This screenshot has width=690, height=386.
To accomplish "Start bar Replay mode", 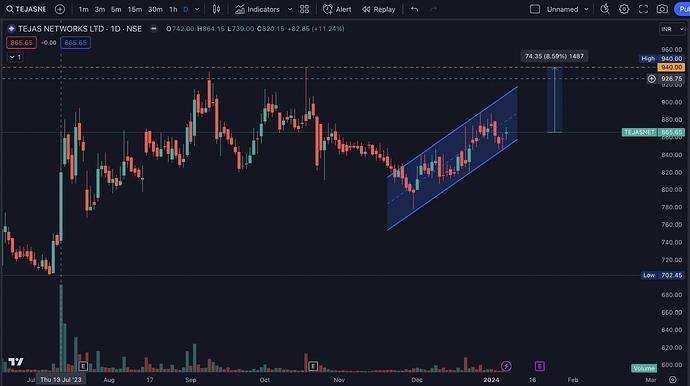I will coord(379,9).
